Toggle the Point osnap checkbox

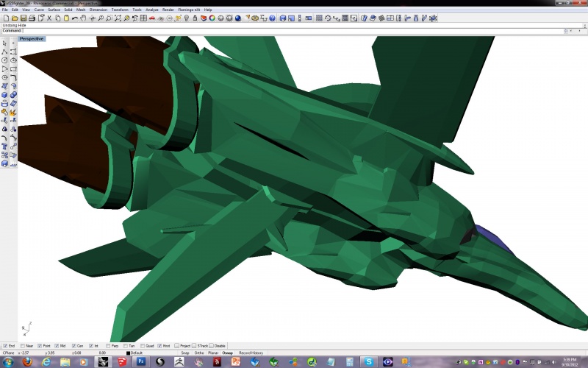click(x=40, y=346)
